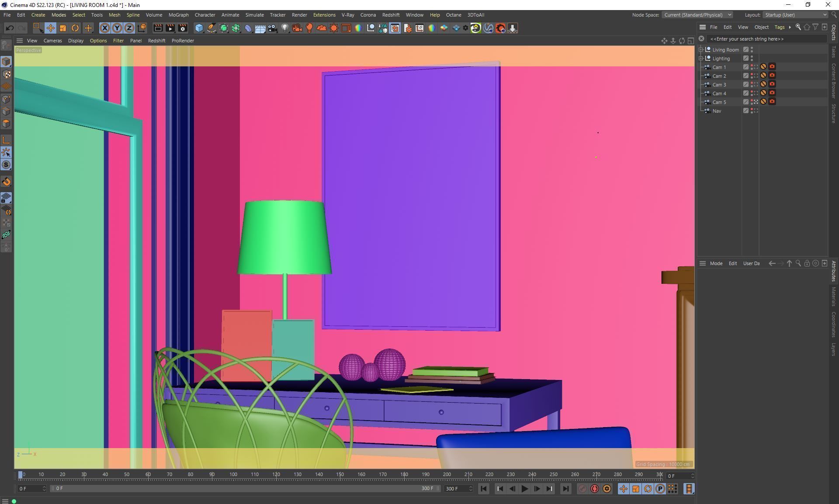The height and width of the screenshot is (504, 839).
Task: Open Edit Render Settings gear clapperboard icon
Action: click(x=183, y=28)
